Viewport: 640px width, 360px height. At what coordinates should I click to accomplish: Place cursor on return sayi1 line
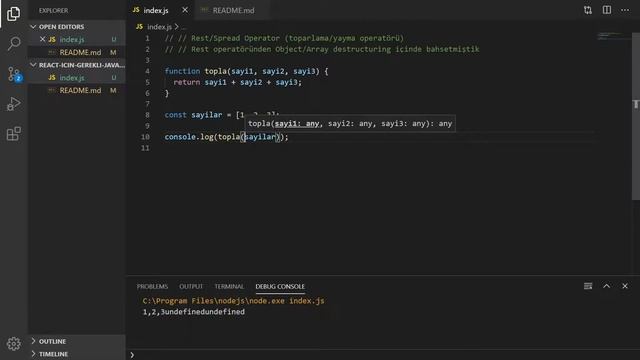(238, 82)
